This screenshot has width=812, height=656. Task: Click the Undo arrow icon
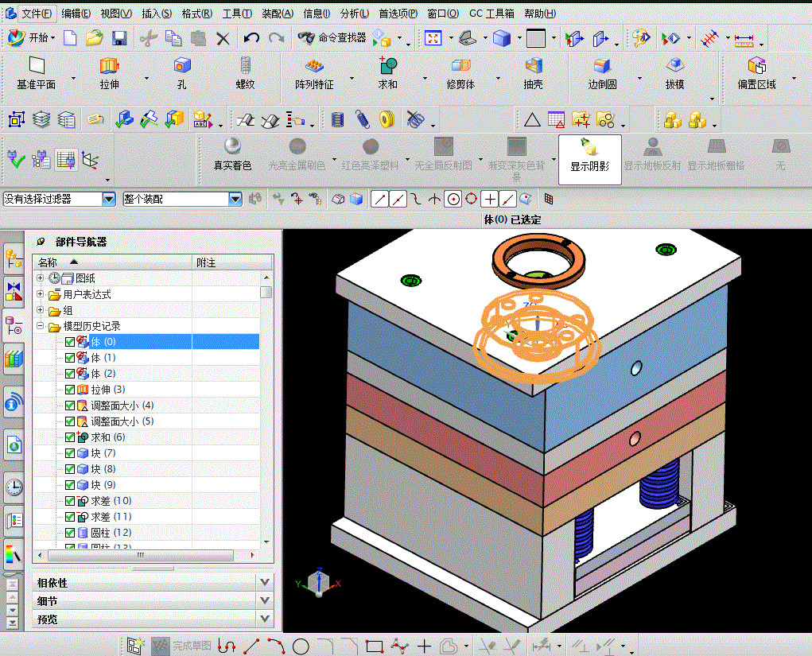tap(251, 38)
